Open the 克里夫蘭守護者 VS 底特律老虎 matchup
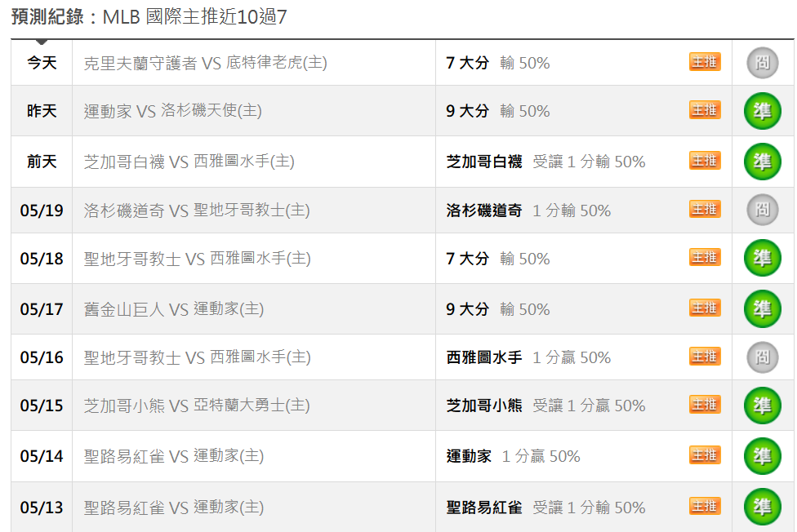Screen dimensions: 797x532 pyautogui.click(x=205, y=63)
